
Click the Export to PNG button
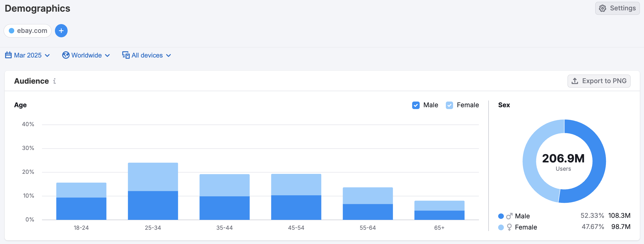[599, 81]
